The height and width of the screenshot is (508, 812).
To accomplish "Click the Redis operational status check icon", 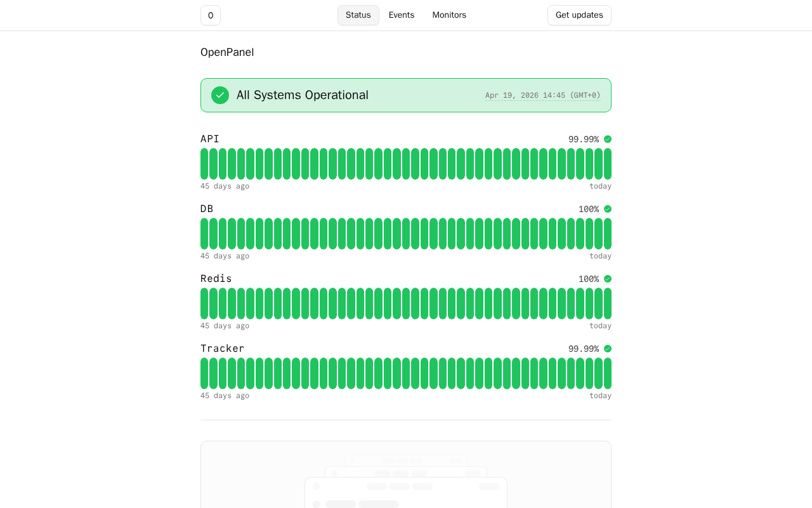I will point(608,279).
